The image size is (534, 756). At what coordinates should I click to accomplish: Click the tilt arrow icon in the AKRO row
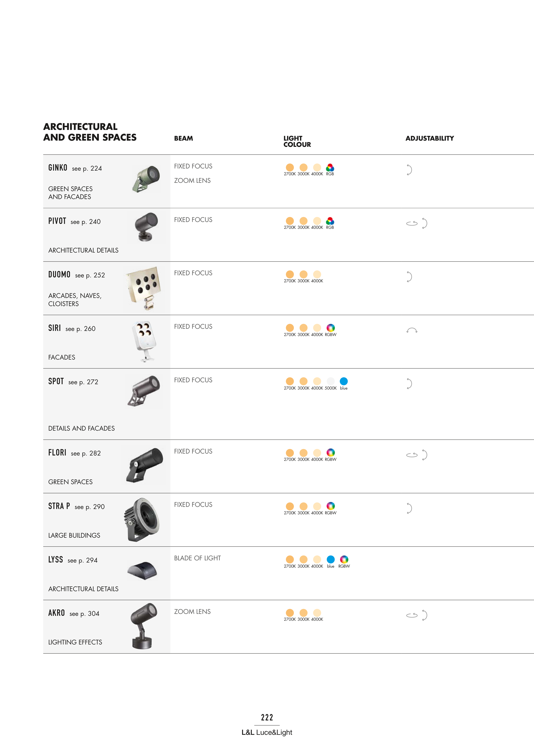click(425, 615)
